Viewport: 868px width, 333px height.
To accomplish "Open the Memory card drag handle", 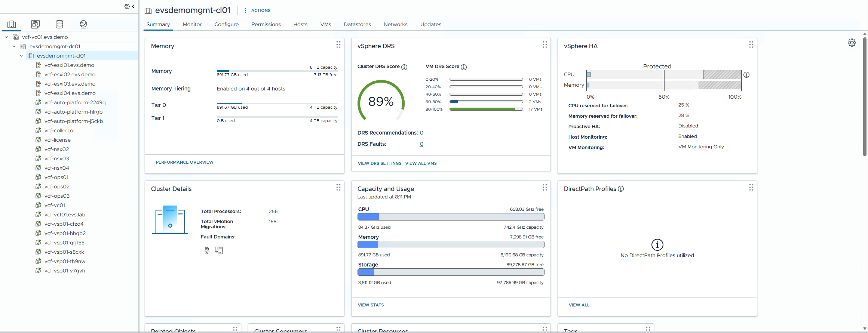I will [x=338, y=45].
